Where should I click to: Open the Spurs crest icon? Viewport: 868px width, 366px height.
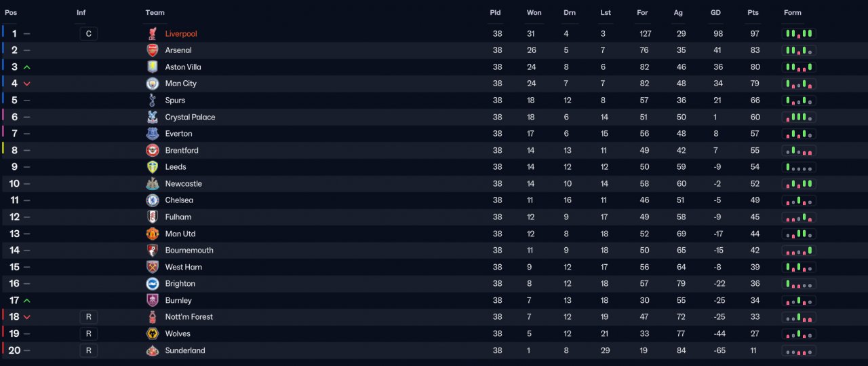(x=153, y=100)
